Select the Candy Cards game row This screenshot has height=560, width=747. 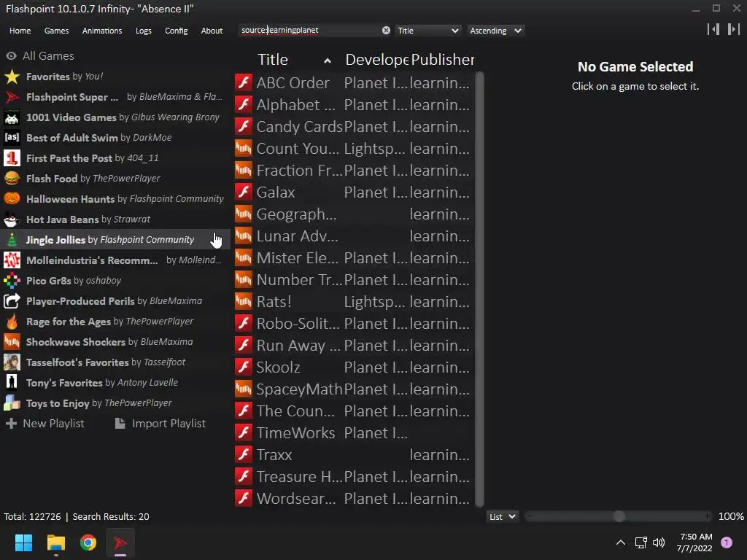pyautogui.click(x=354, y=127)
